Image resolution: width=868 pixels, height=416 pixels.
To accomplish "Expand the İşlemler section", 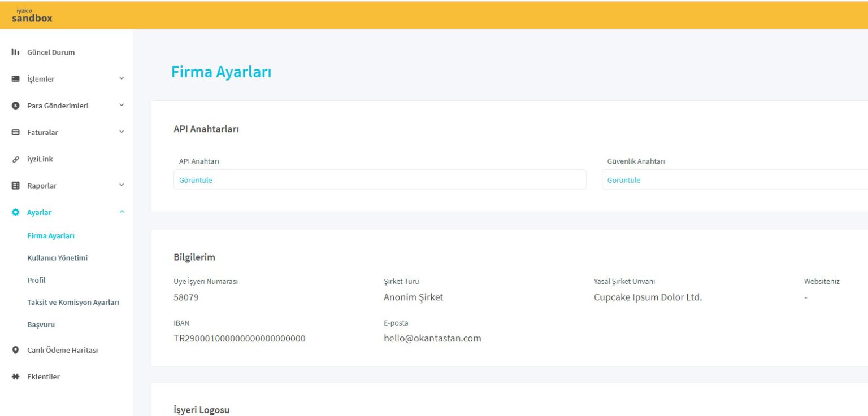I will 121,78.
